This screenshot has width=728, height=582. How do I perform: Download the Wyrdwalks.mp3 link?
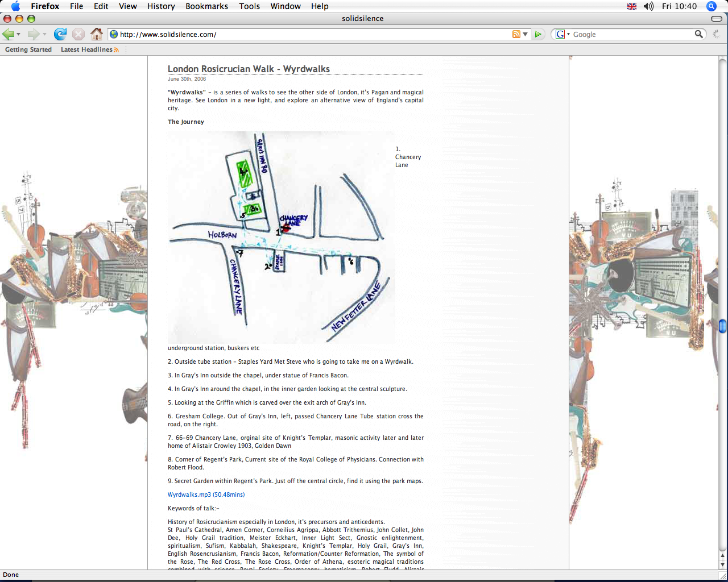[206, 494]
